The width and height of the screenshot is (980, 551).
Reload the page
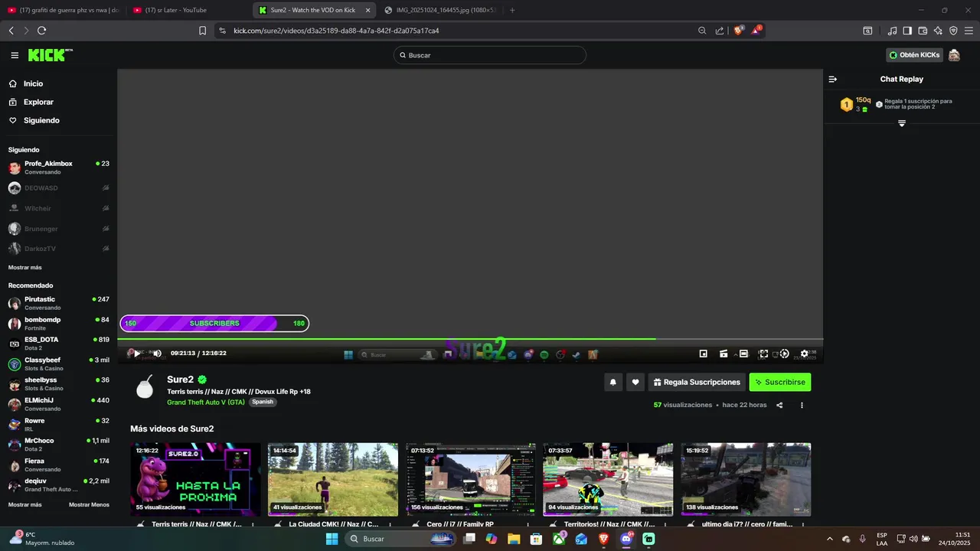(41, 31)
